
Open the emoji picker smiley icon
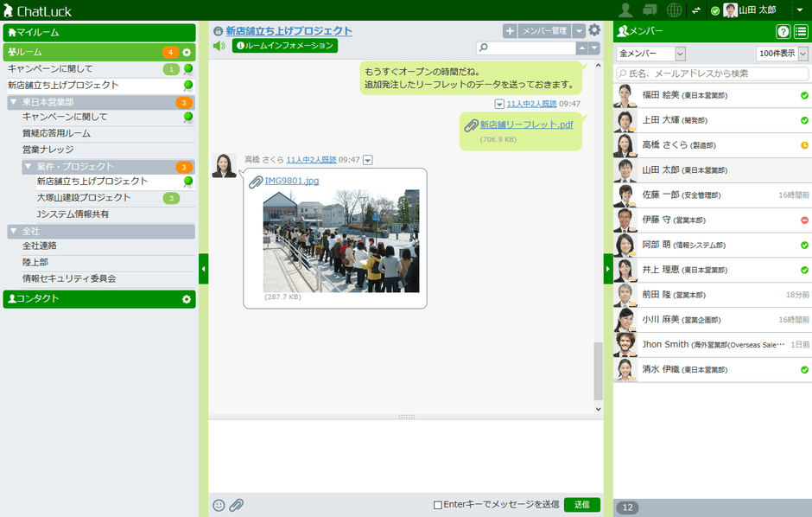[x=219, y=505]
